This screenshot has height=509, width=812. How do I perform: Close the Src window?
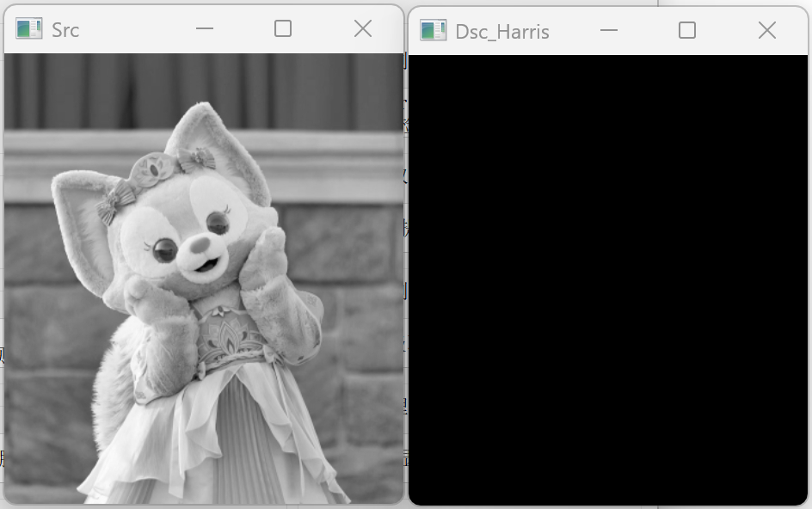pyautogui.click(x=363, y=28)
